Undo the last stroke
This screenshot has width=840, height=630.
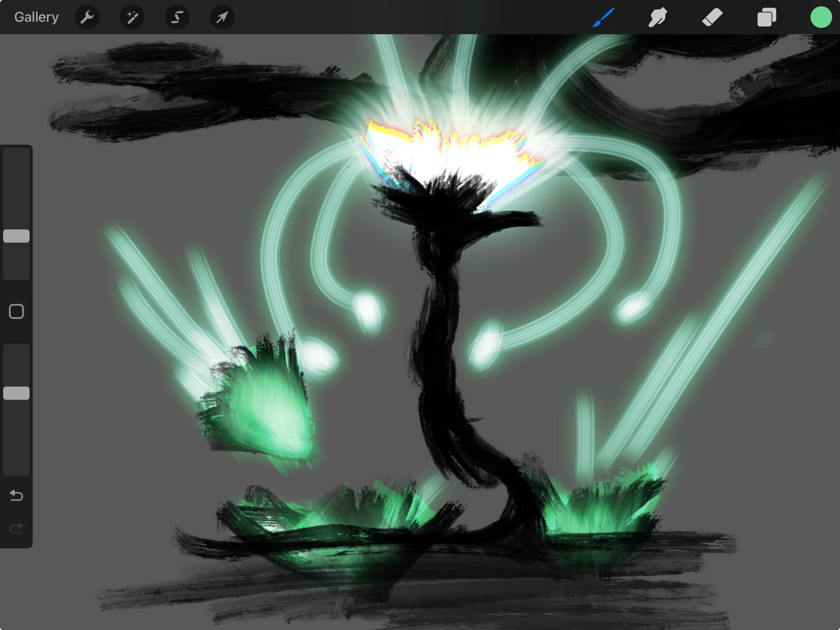16,495
